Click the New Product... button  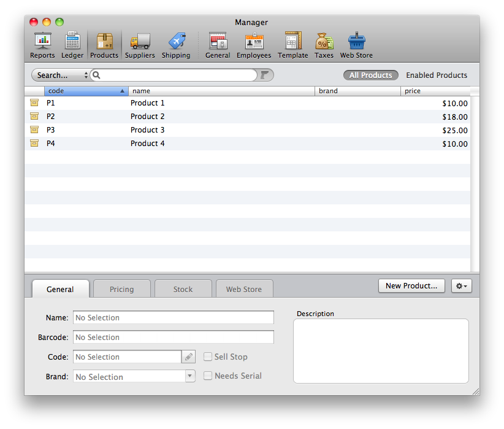[x=411, y=286]
